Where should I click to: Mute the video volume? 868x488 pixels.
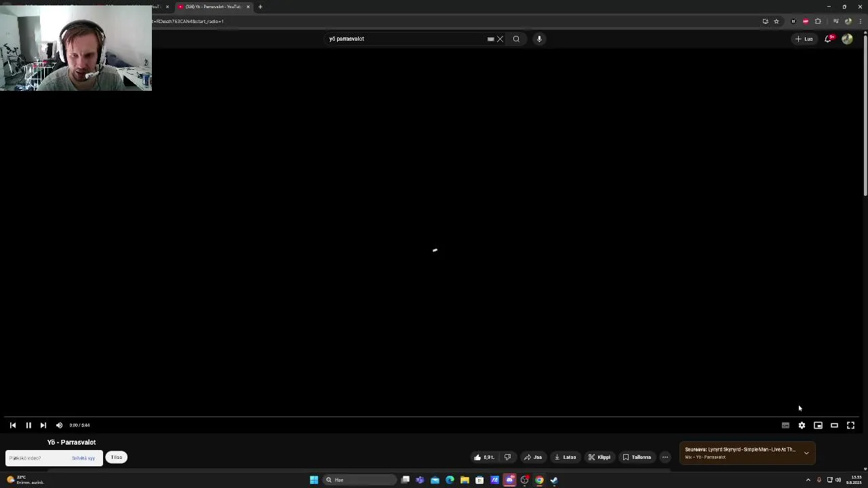(59, 425)
